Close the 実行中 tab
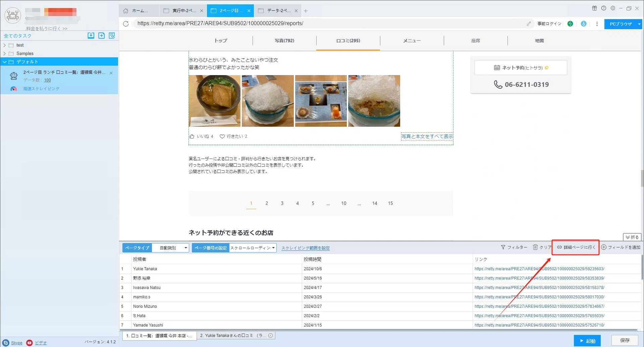The image size is (644, 347). point(202,11)
